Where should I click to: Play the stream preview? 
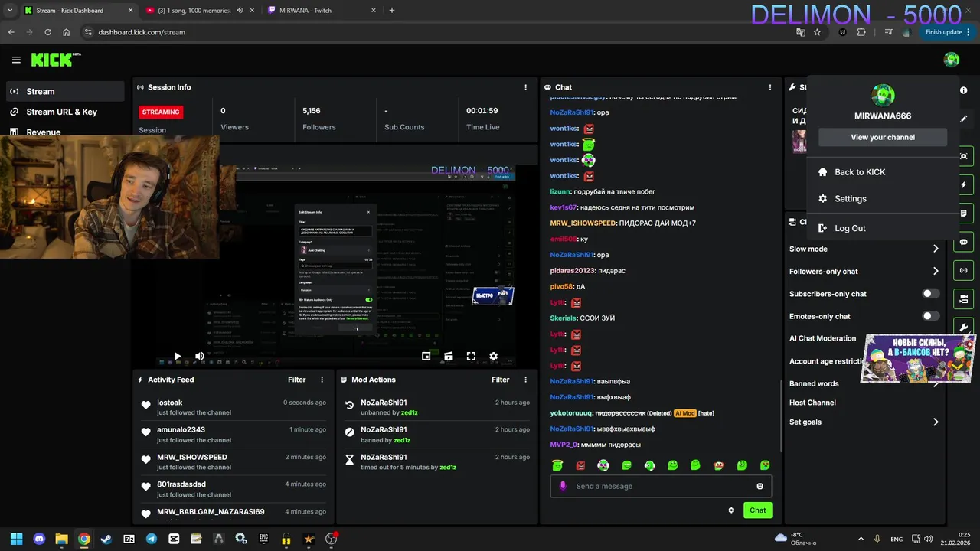[x=177, y=356]
